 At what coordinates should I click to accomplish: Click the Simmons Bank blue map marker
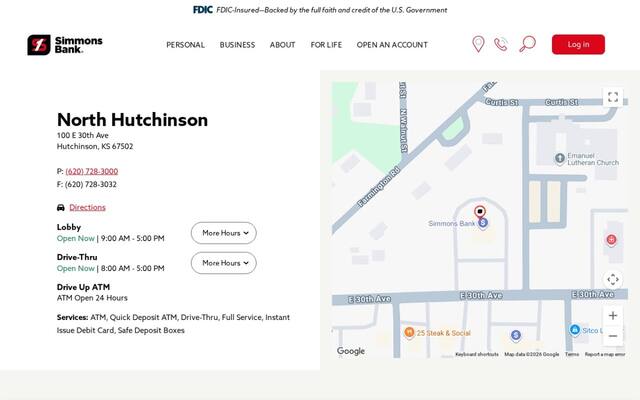pos(483,223)
